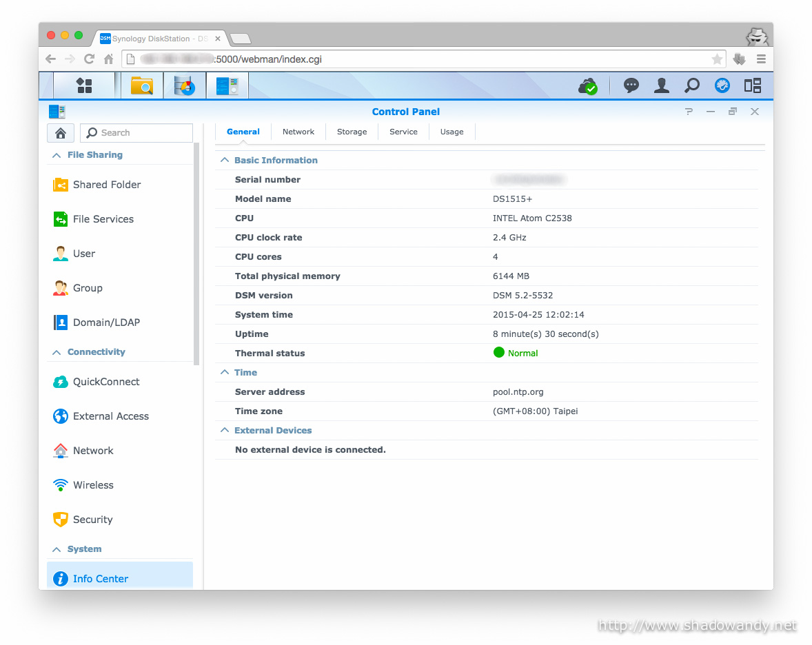Image resolution: width=812 pixels, height=645 pixels.
Task: Switch to the General tab
Action: coord(243,132)
